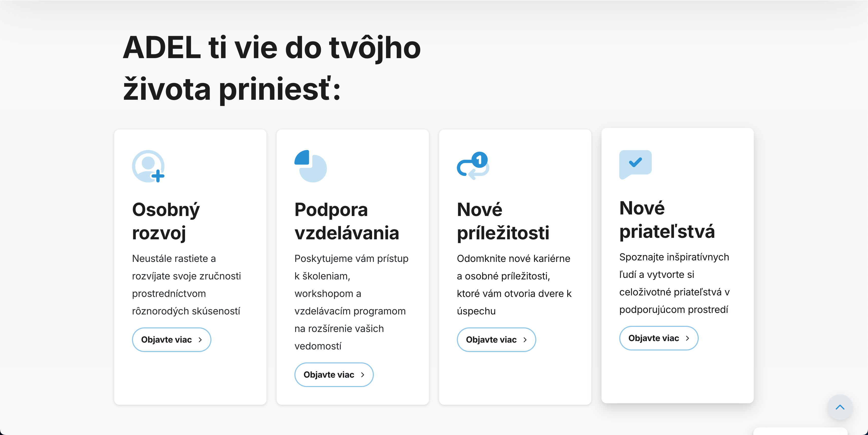The height and width of the screenshot is (435, 868).
Task: Select the Osobný rozvoj card title
Action: pyautogui.click(x=166, y=221)
